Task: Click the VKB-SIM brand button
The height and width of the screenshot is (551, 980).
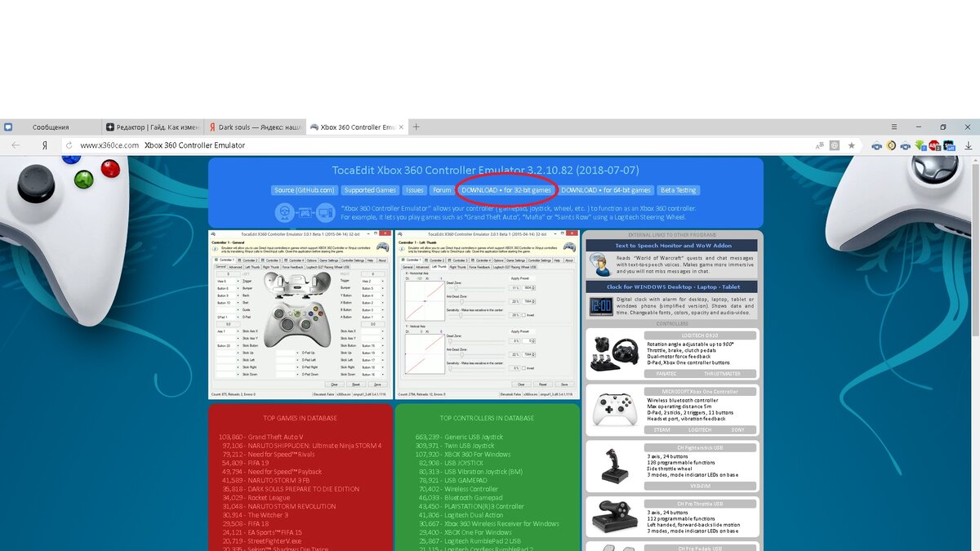Action: pyautogui.click(x=701, y=486)
